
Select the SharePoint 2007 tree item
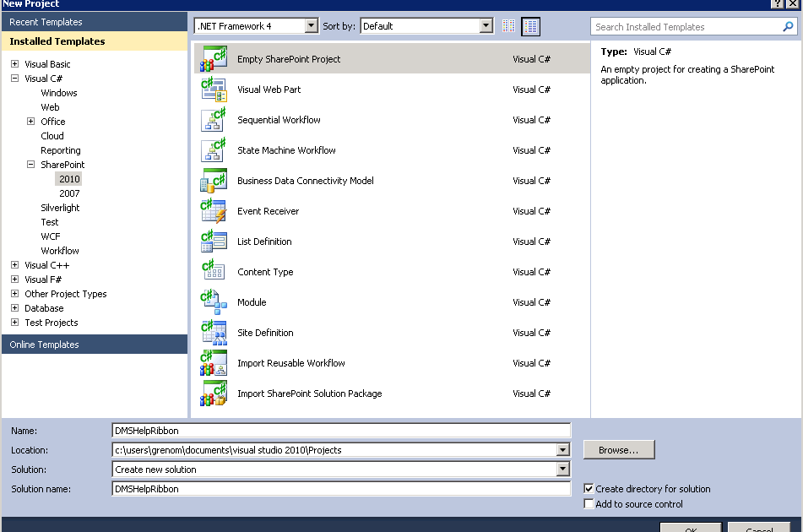pos(69,193)
